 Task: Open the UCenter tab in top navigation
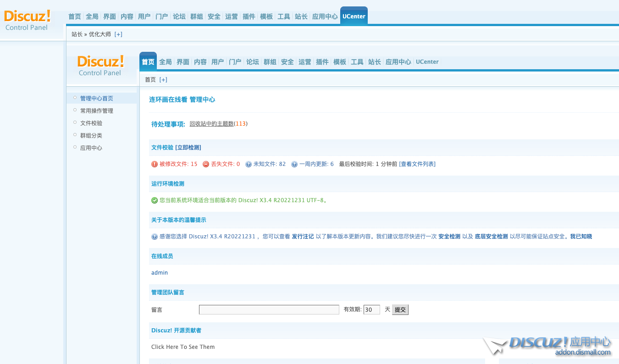point(354,17)
